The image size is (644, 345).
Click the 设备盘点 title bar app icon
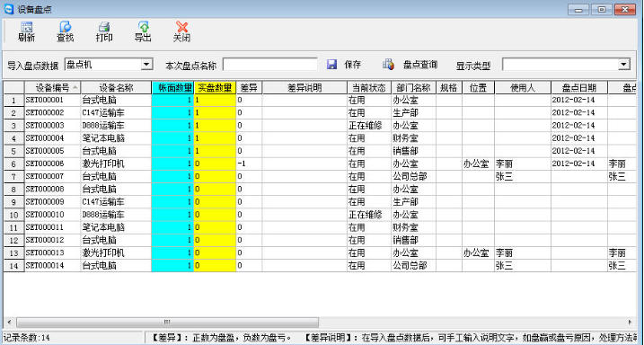point(9,9)
